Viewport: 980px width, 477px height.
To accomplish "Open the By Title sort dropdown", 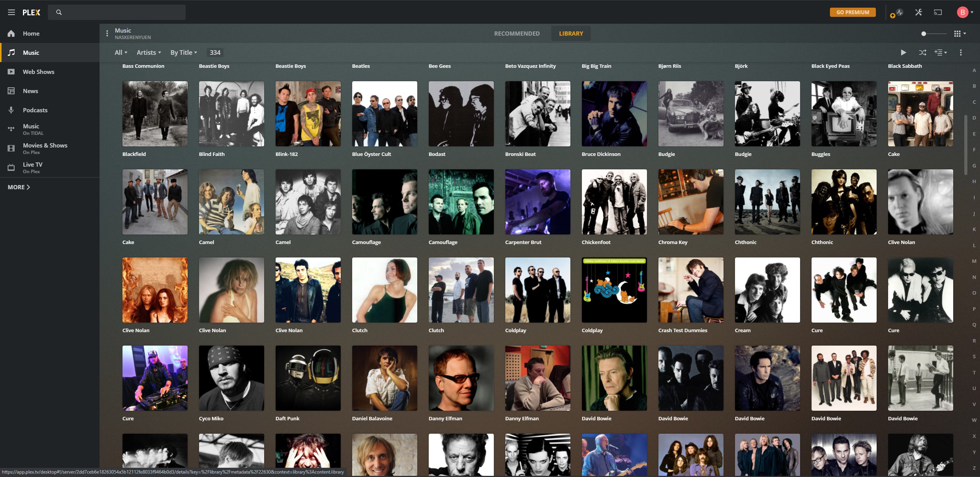I will click(184, 52).
